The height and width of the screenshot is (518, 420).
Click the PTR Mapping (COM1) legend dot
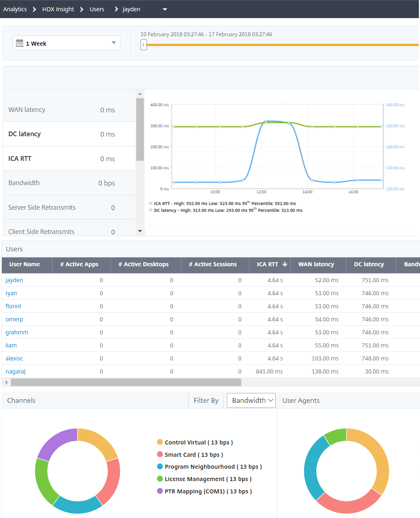click(160, 491)
